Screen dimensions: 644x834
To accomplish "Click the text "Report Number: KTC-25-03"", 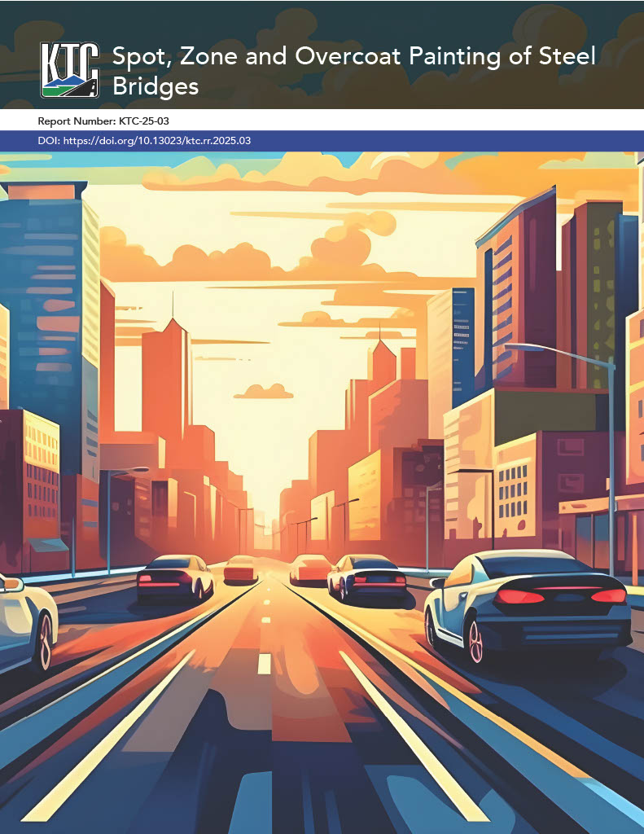I will point(103,121).
